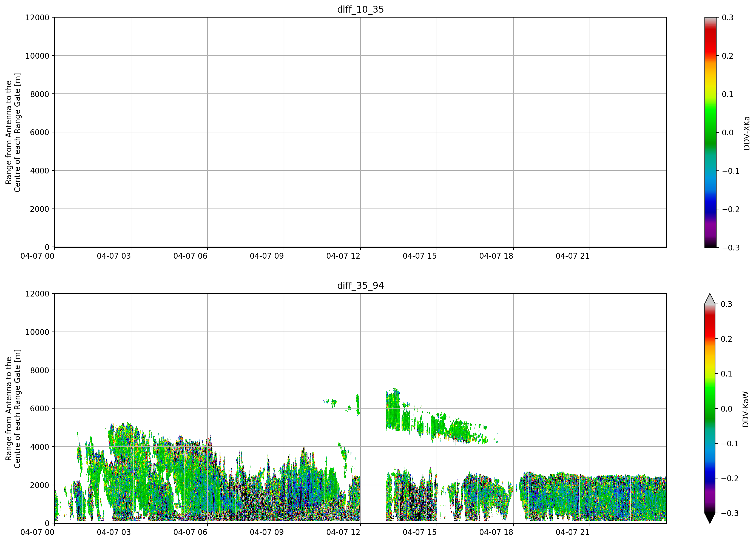Click the 10000 y-tick of diff_35_94 plot
756x542 pixels.
(37, 332)
